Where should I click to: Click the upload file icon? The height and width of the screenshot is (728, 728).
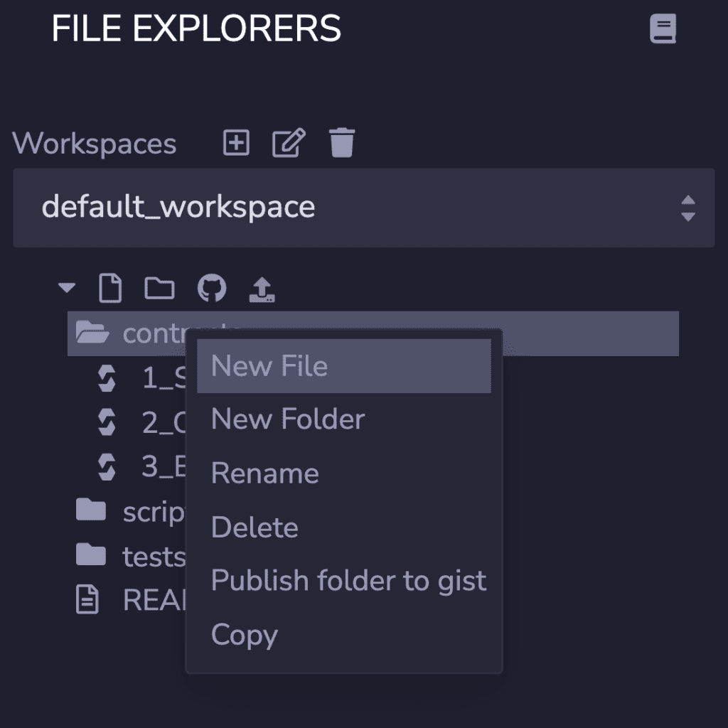tap(262, 289)
